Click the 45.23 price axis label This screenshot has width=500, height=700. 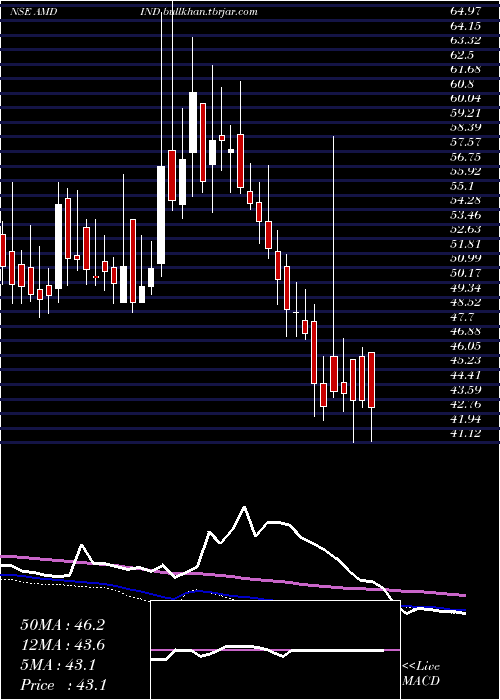(466, 360)
